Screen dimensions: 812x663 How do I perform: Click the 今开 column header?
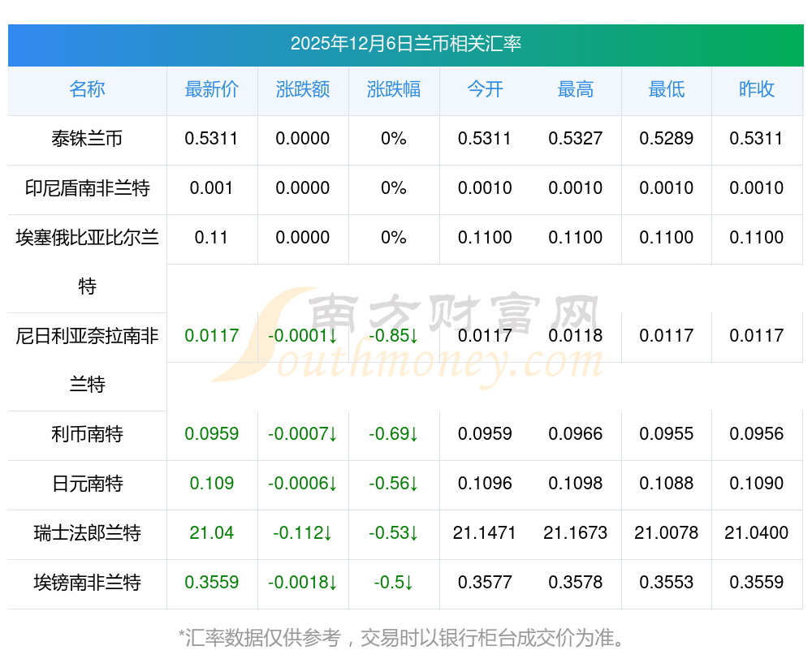[485, 90]
